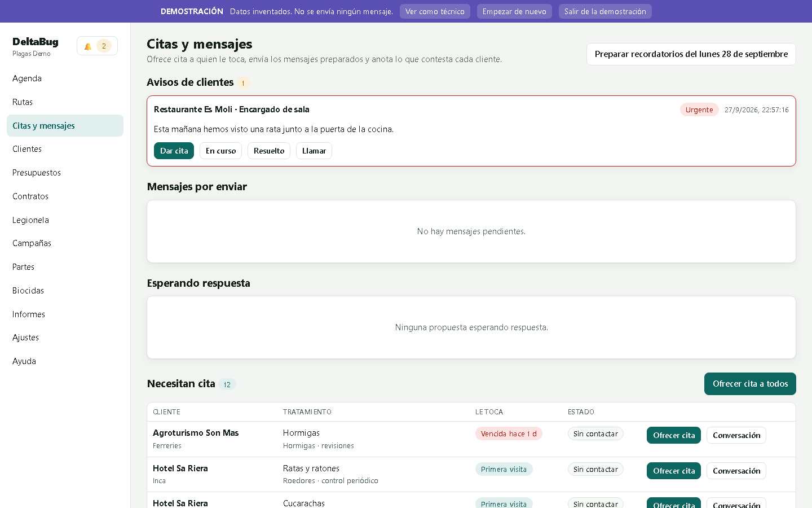
Task: Click the 'No hay mensajes pendientes.' text
Action: coord(471,231)
